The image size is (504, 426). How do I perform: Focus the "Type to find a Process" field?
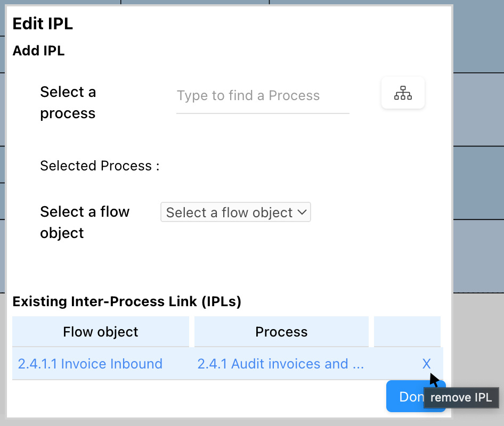tap(262, 96)
